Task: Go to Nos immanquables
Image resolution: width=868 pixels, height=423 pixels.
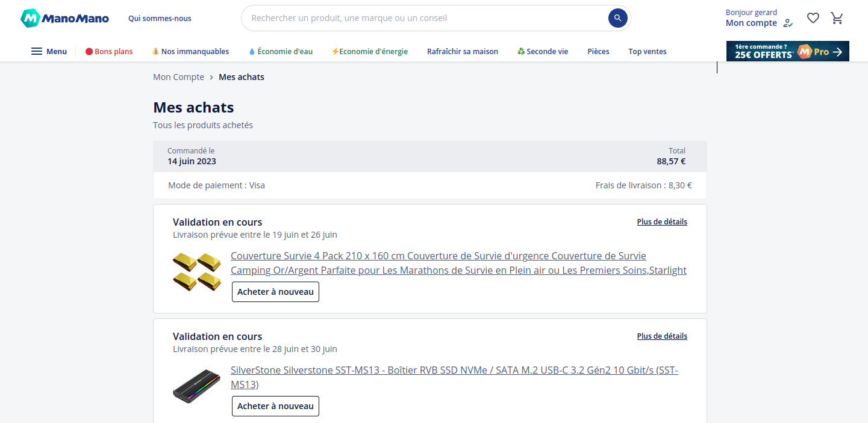Action: click(190, 52)
